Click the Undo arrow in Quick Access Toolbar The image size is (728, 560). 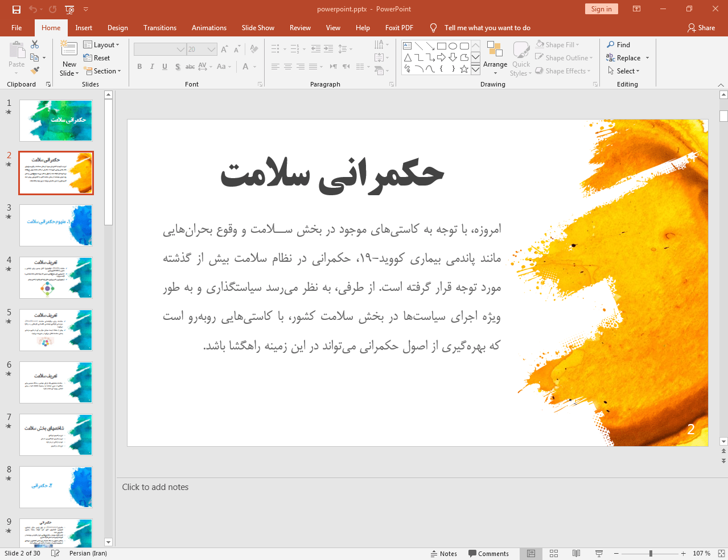[33, 9]
